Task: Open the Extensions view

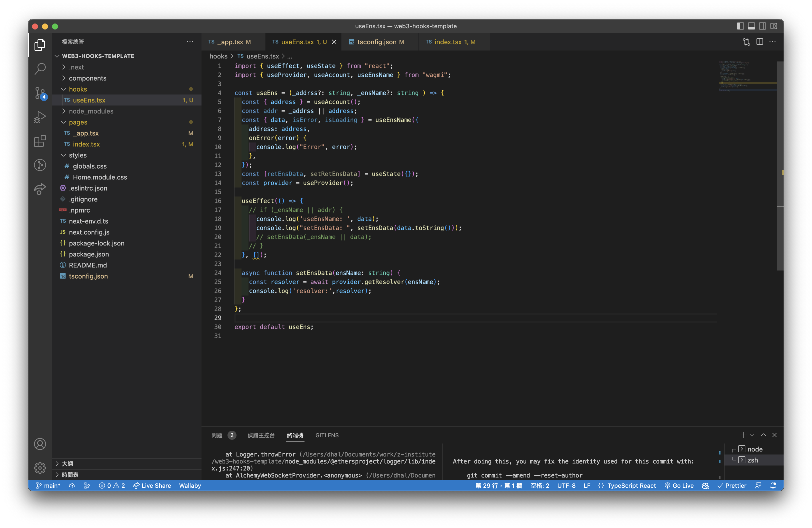Action: (x=40, y=141)
